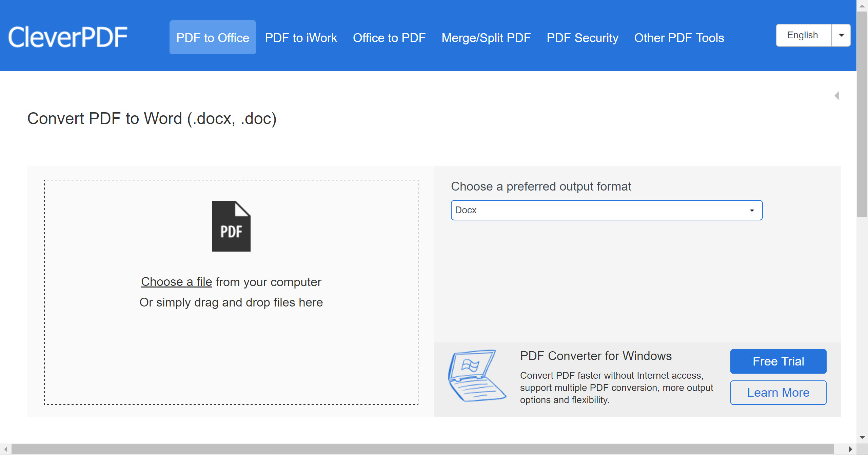Open the Merge/Split PDF menu
The width and height of the screenshot is (868, 455).
pos(486,38)
